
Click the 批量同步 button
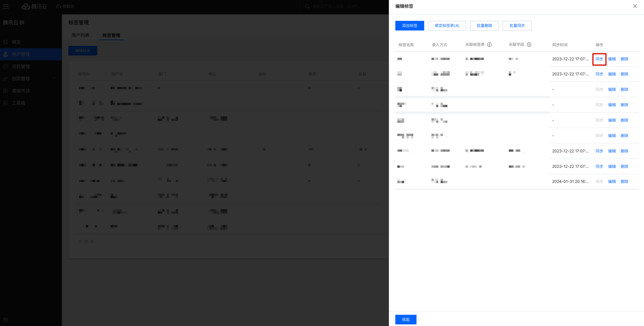(x=517, y=26)
